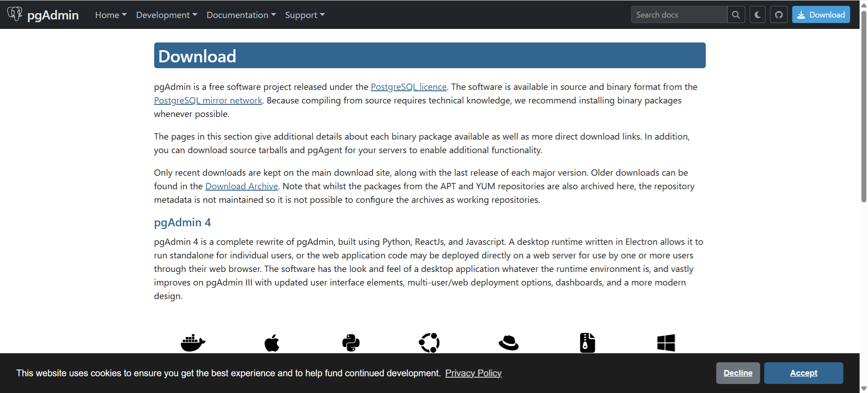The height and width of the screenshot is (393, 868).
Task: Click the pgAdmin logo home link
Action: coord(43,15)
